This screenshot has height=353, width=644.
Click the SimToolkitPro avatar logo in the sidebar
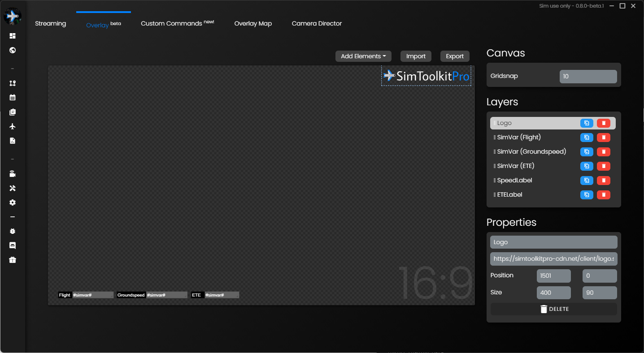coord(13,16)
